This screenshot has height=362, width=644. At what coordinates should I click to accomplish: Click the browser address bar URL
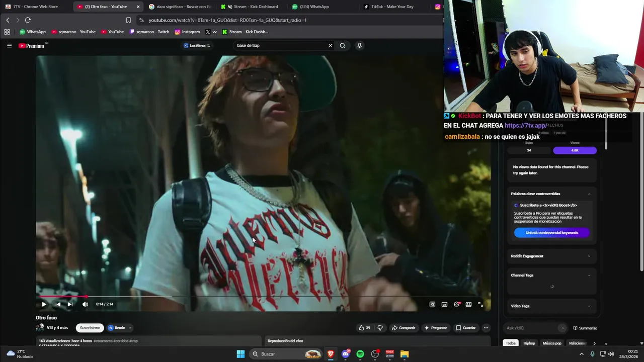pyautogui.click(x=227, y=20)
